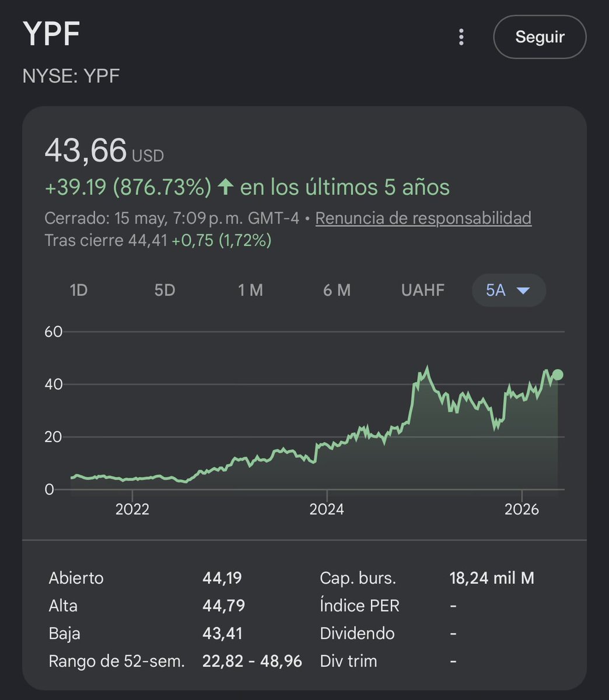The image size is (609, 700).
Task: Click the NYSE: YPF ticker label
Action: click(71, 76)
